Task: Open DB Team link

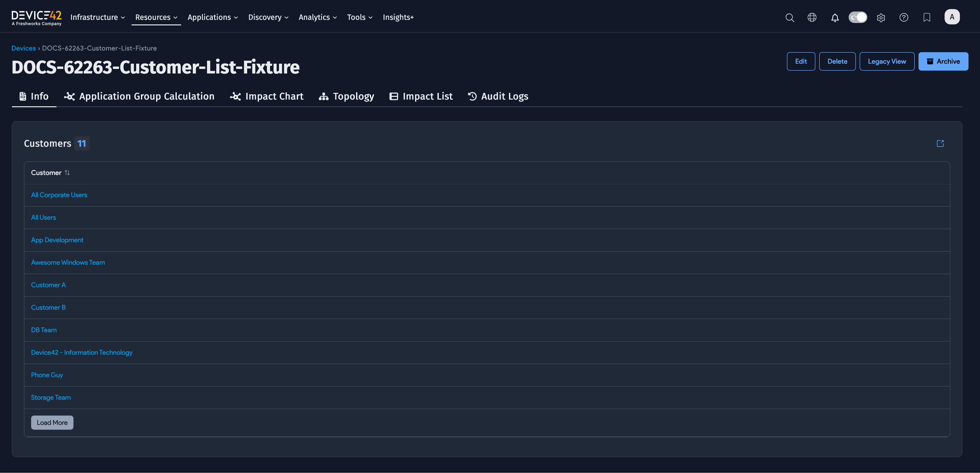Action: click(44, 330)
